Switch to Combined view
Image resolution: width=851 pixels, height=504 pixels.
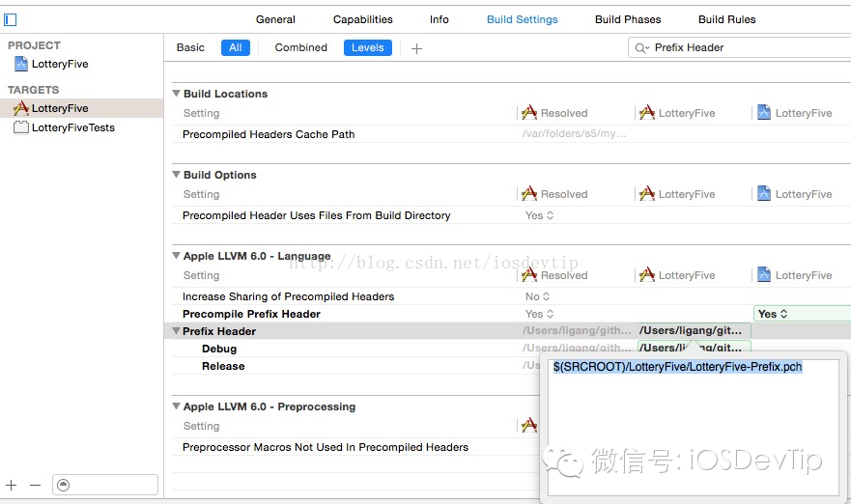(300, 47)
